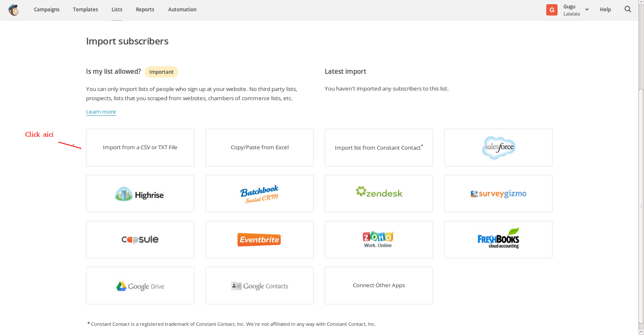Click the Help link

tap(605, 10)
